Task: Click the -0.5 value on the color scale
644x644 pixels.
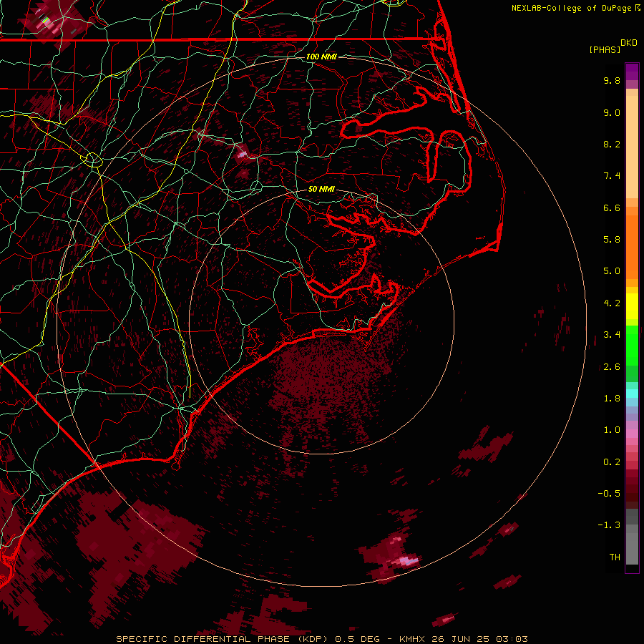Action: 609,494
